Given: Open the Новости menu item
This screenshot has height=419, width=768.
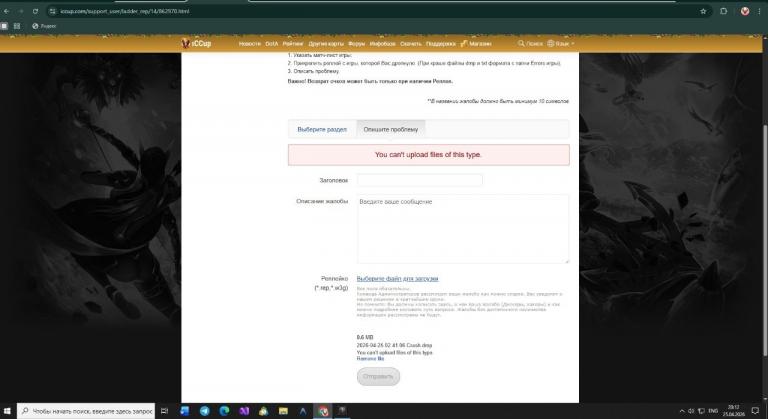Looking at the screenshot, I should point(249,44).
